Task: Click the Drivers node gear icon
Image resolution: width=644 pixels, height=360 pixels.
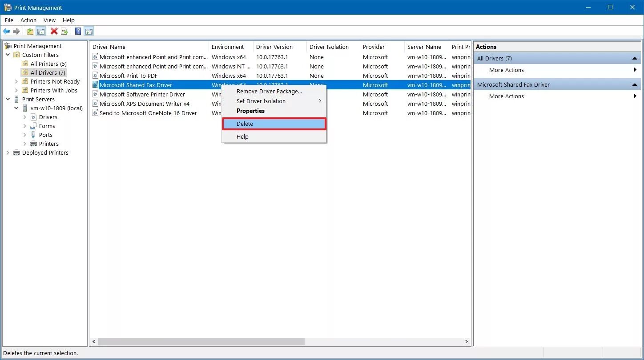Action: point(34,117)
